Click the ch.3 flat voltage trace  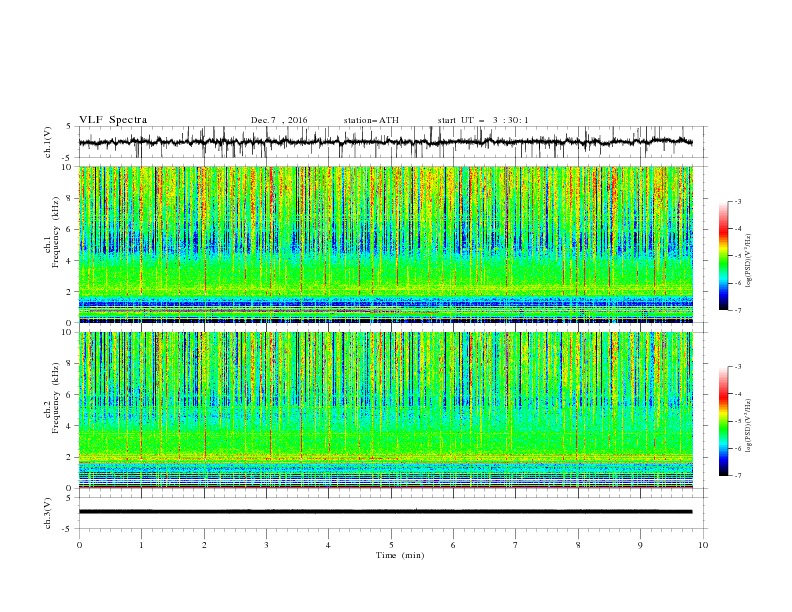(385, 512)
